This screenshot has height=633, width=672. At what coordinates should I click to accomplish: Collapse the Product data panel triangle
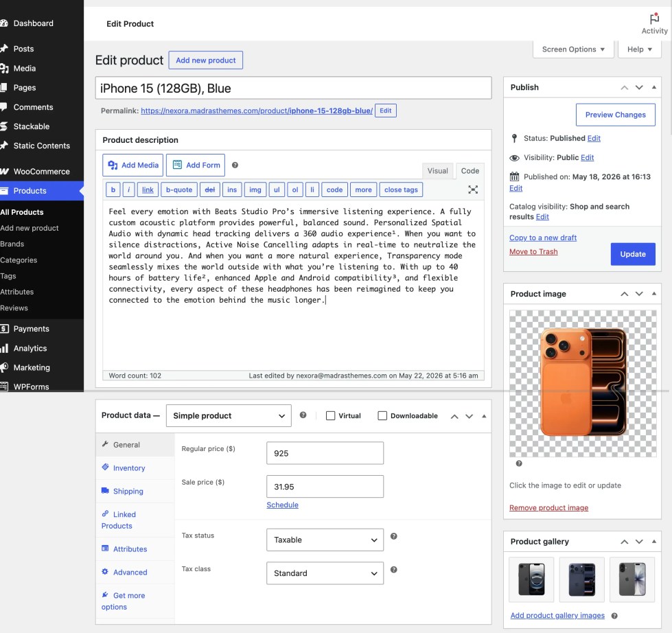tap(484, 416)
